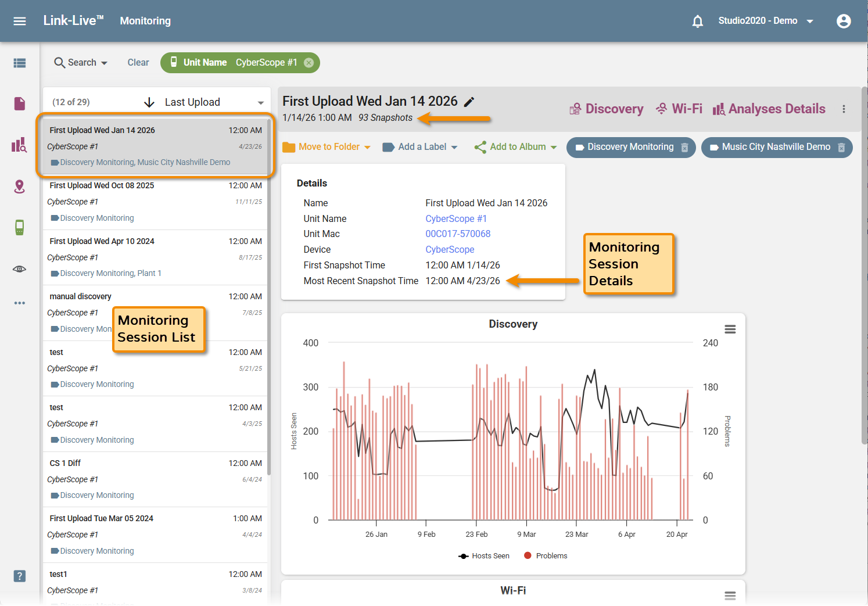868x606 pixels.
Task: Open the Analyses Details view
Action: pos(769,109)
